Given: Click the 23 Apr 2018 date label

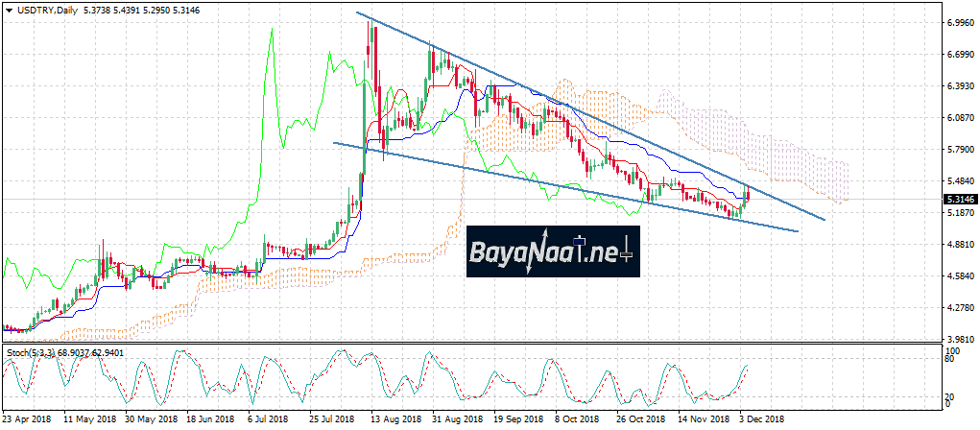Looking at the screenshot, I should coord(27,420).
